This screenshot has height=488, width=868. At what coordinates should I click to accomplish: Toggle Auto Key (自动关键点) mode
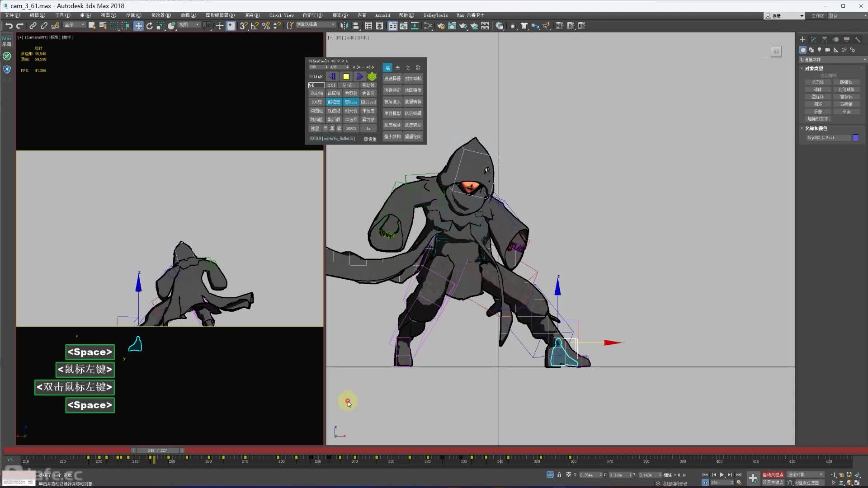(773, 474)
